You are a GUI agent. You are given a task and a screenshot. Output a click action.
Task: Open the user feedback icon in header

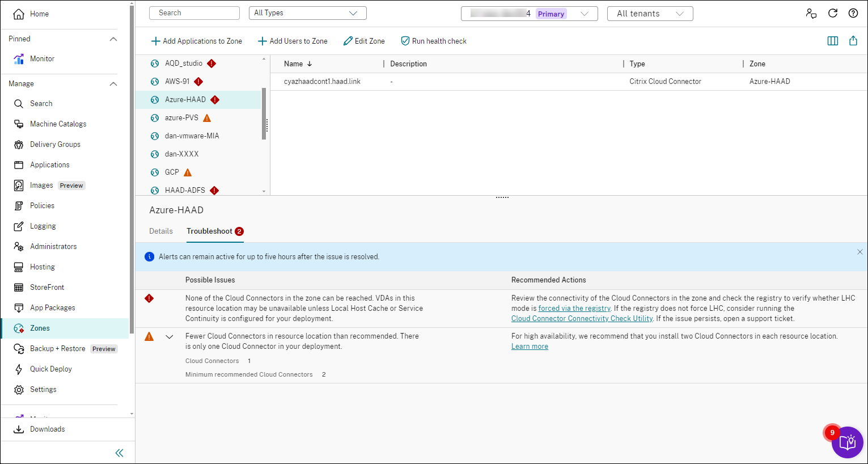point(811,13)
